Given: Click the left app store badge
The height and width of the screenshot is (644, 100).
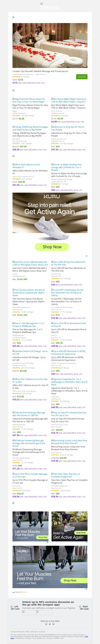Looking at the screenshot, I should point(29,612).
